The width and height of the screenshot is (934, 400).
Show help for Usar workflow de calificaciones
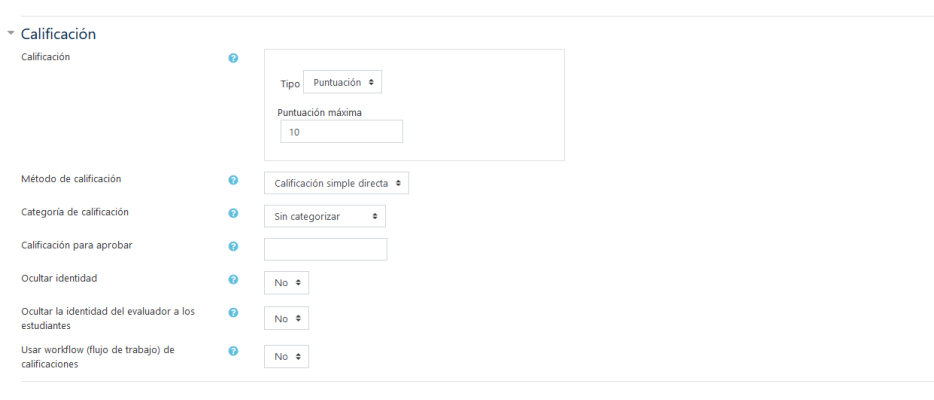click(x=234, y=351)
